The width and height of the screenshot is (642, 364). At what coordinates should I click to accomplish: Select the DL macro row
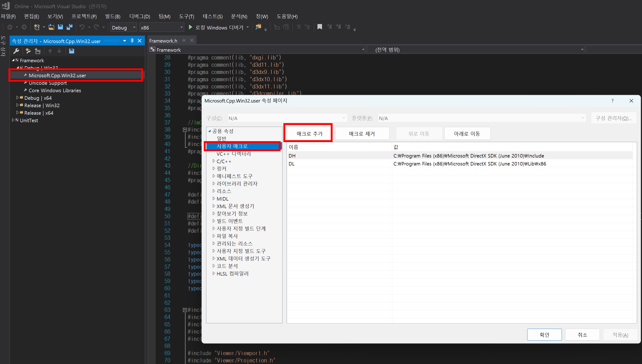pos(292,164)
